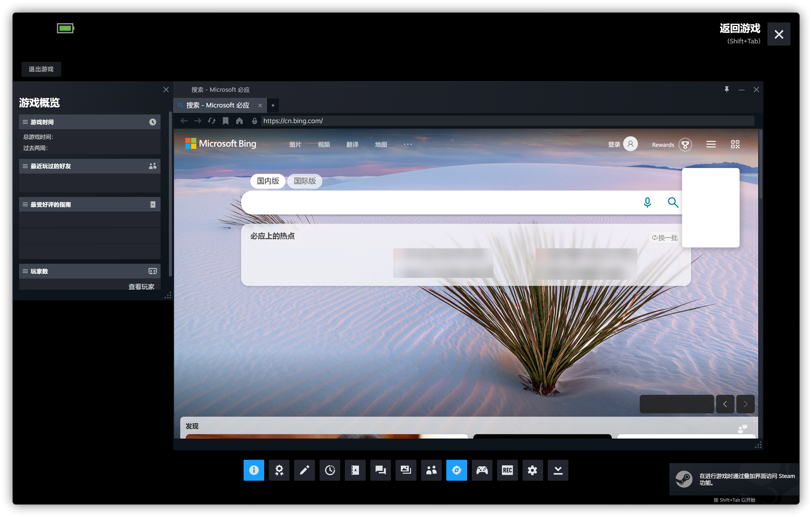The image size is (812, 517).
Task: Open the notes pencil icon
Action: [304, 470]
